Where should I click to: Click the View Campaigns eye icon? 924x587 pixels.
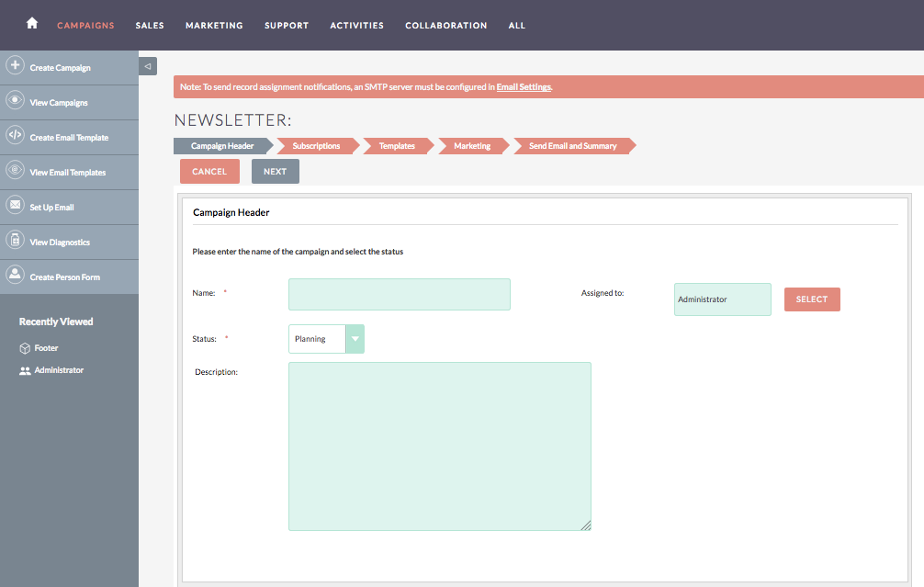[x=15, y=101]
